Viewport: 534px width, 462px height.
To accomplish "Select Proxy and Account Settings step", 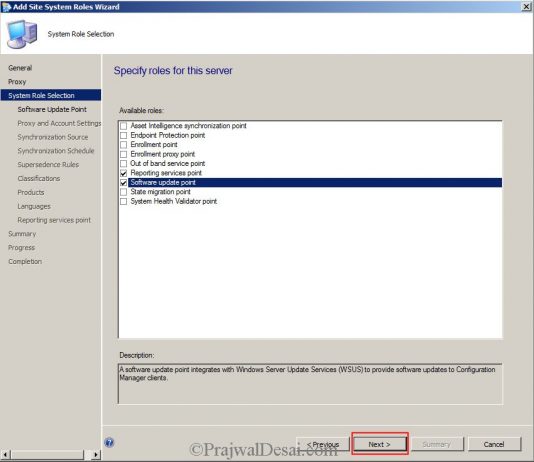I will [59, 123].
